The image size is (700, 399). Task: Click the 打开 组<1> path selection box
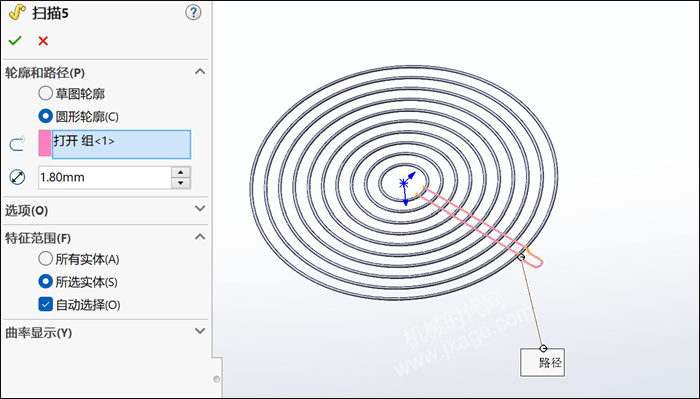pyautogui.click(x=121, y=144)
